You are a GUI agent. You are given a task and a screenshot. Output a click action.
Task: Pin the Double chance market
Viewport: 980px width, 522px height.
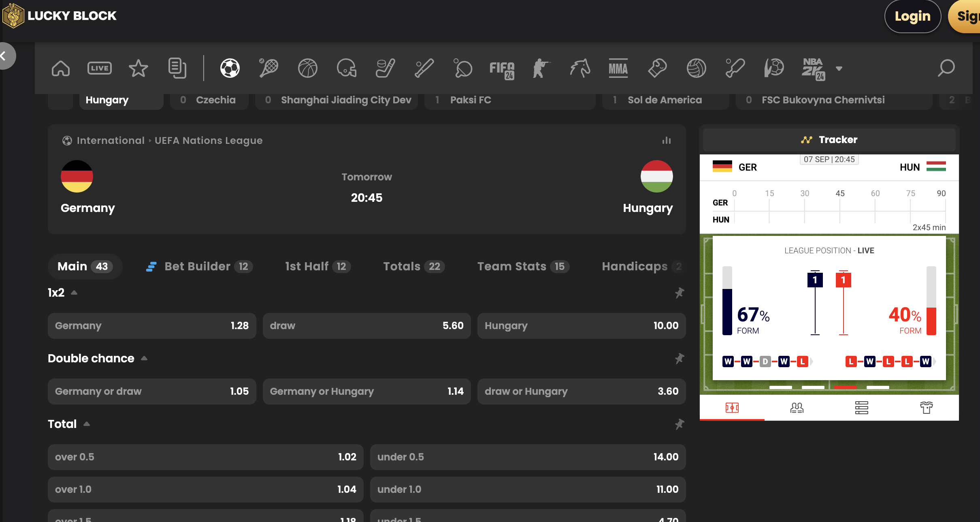click(x=680, y=358)
